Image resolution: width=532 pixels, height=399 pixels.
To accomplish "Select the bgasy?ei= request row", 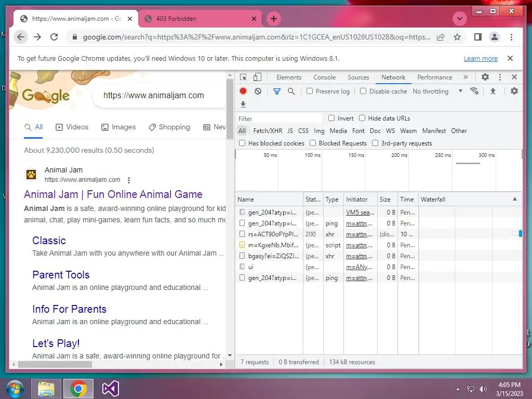I will pyautogui.click(x=379, y=256).
